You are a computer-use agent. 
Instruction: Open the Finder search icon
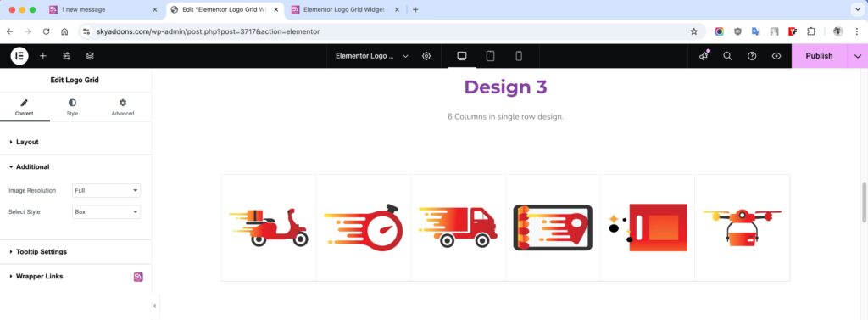[728, 56]
